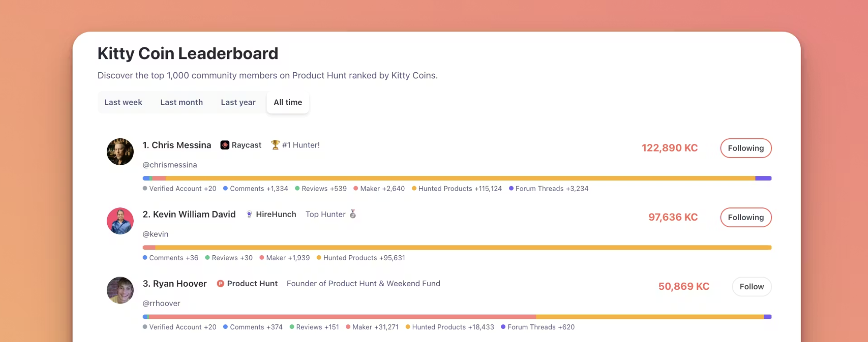
Task: Toggle Following button for Kevin William David
Action: 746,218
